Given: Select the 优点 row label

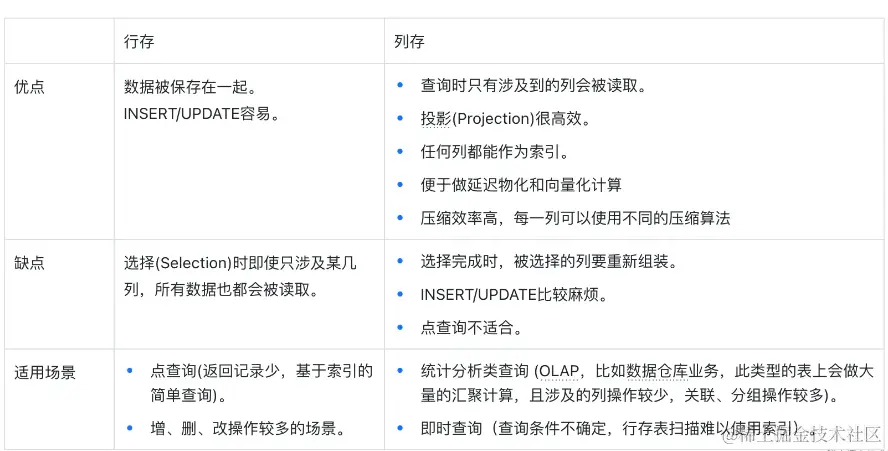Looking at the screenshot, I should (x=29, y=87).
